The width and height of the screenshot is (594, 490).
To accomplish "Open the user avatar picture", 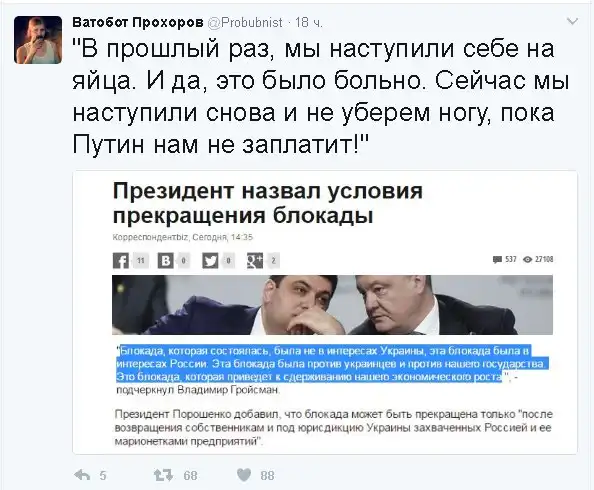I will 38,40.
